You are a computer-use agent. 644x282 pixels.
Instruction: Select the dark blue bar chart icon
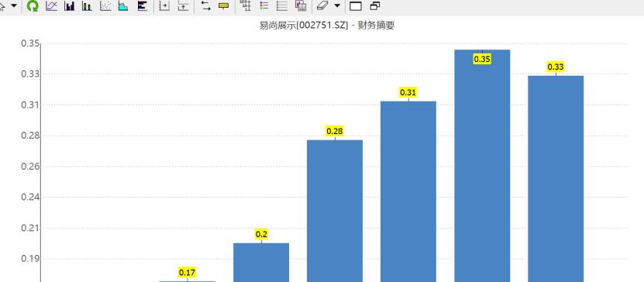(70, 5)
